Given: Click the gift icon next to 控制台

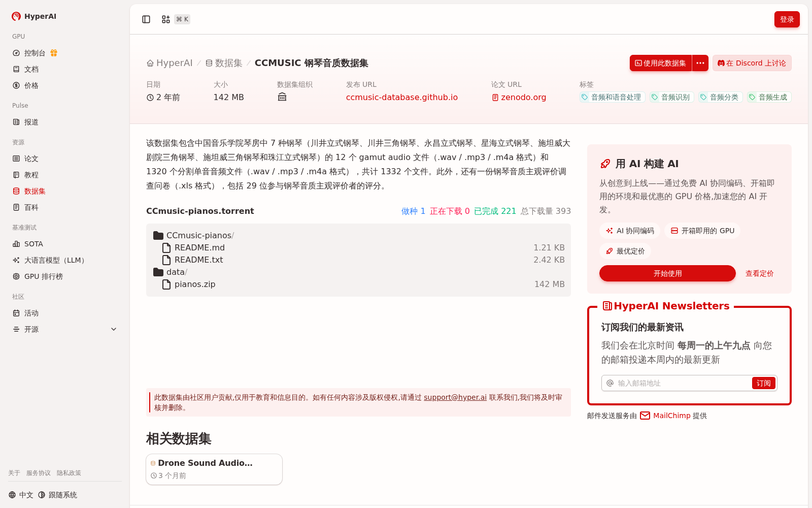Looking at the screenshot, I should tap(54, 53).
